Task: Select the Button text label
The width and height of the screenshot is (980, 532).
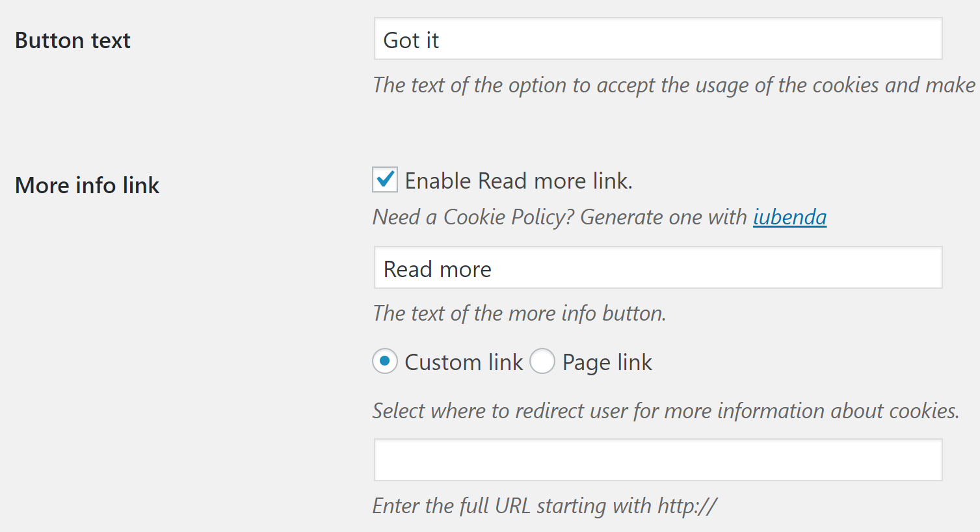Action: pyautogui.click(x=72, y=40)
